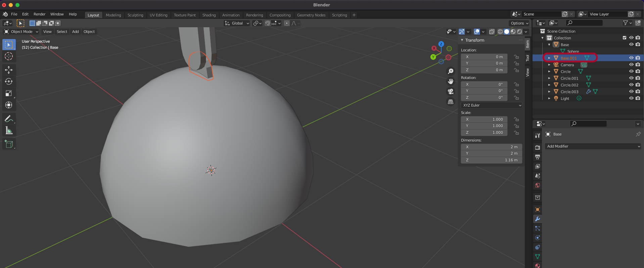Open the viewport Select menu
The width and height of the screenshot is (644, 268).
tap(62, 32)
